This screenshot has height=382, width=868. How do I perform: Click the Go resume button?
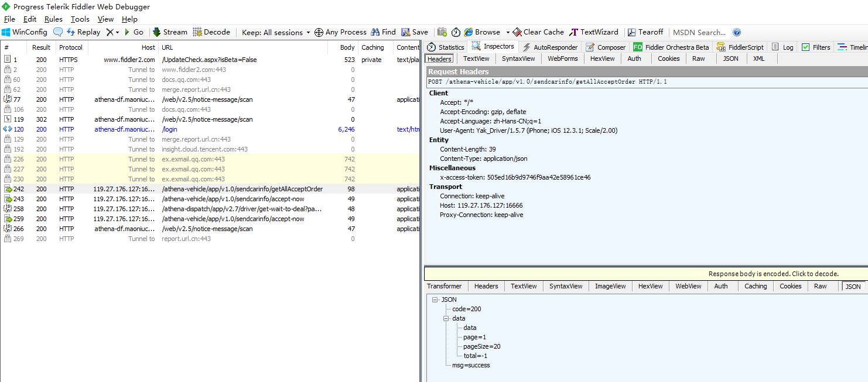coord(134,32)
